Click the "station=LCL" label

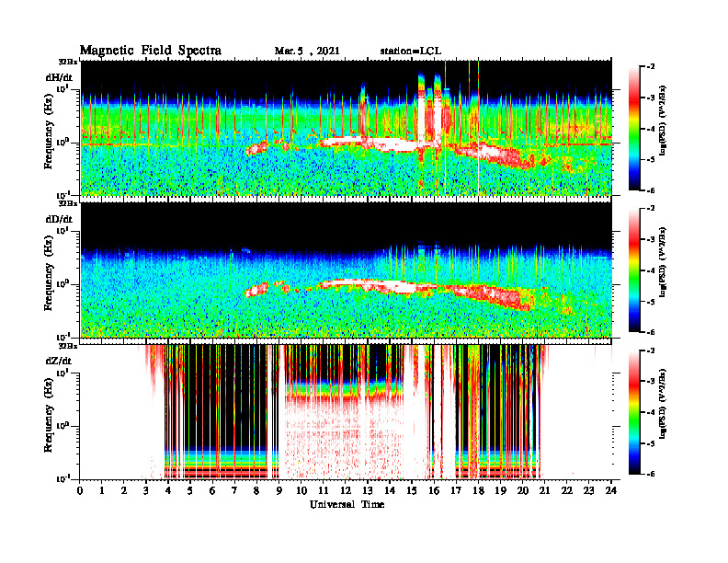[411, 52]
